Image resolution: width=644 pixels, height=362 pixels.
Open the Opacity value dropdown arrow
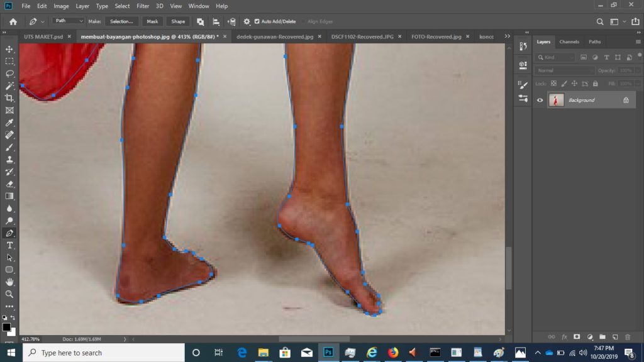coord(638,70)
